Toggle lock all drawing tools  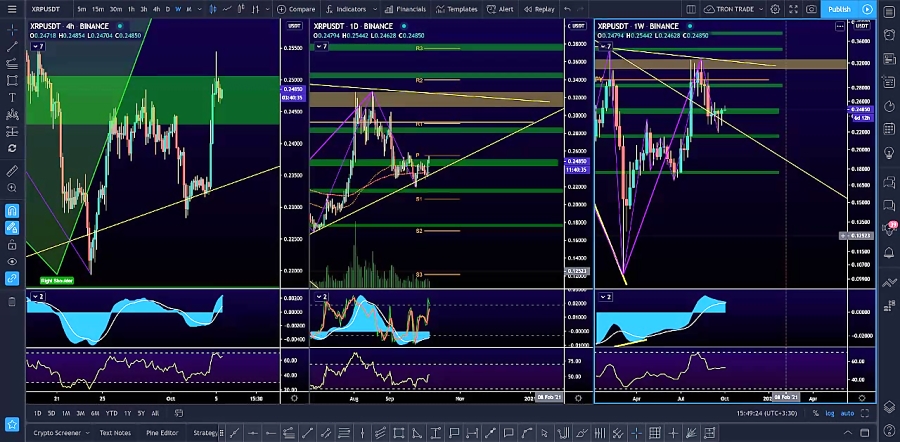click(12, 245)
